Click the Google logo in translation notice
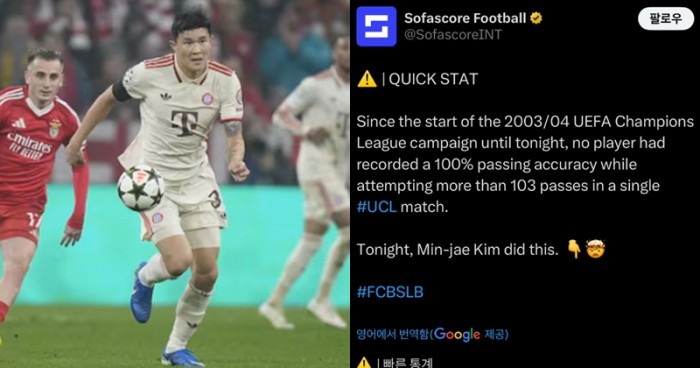The width and height of the screenshot is (700, 368). click(x=457, y=334)
